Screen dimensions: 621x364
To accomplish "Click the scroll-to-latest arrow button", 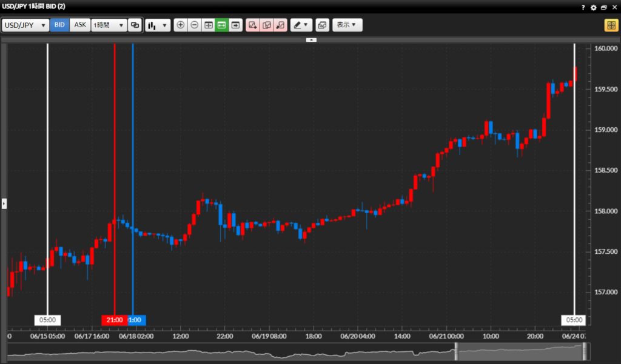I will click(x=235, y=25).
